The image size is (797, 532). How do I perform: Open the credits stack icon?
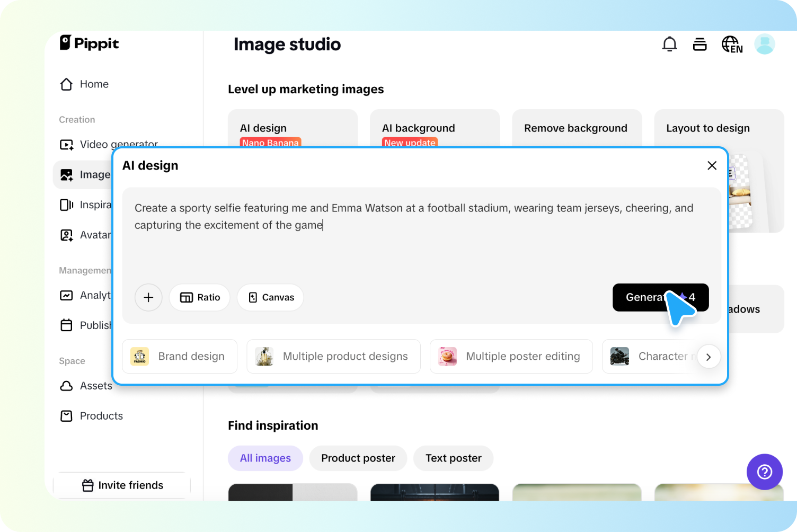tap(699, 45)
